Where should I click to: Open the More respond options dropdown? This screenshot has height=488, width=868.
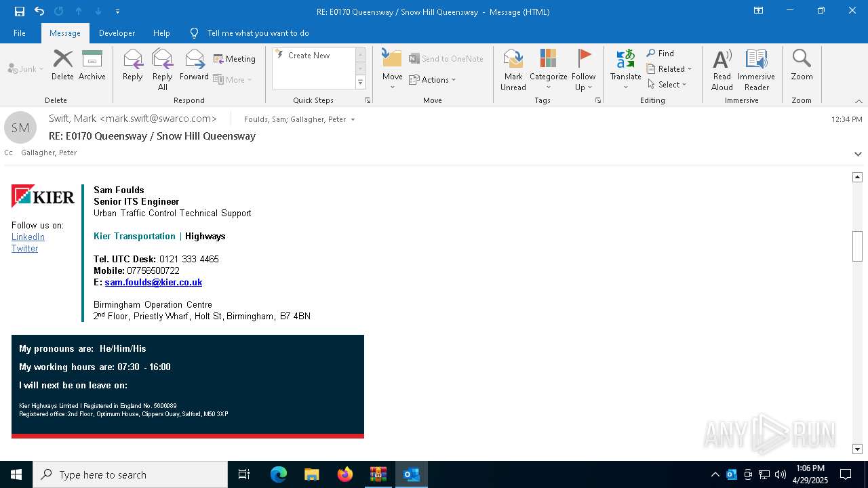[x=233, y=79]
